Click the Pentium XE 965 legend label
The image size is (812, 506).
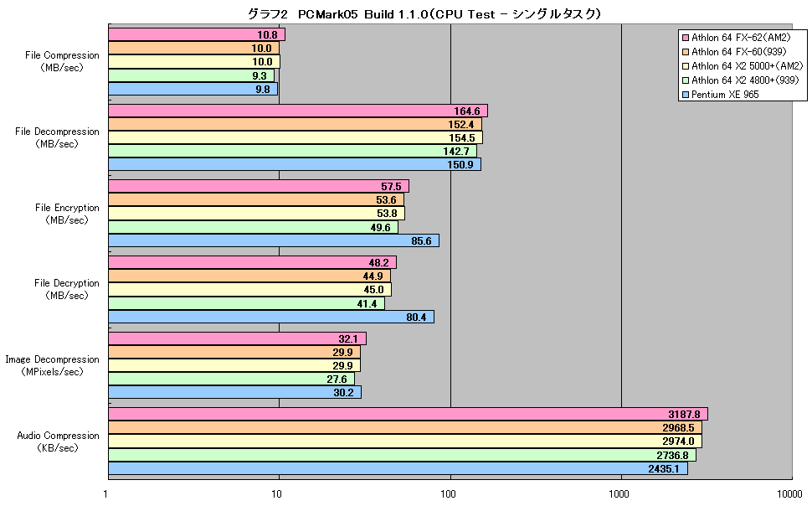pos(725,95)
